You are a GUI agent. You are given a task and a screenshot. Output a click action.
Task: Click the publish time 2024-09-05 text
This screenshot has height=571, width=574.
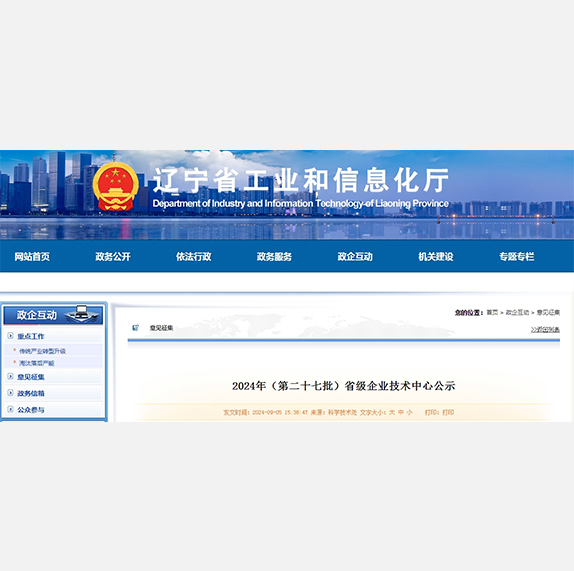pyautogui.click(x=267, y=412)
